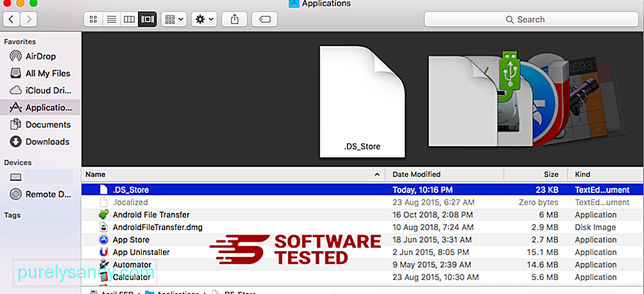Click the laptop device icon in sidebar
The height and width of the screenshot is (294, 644).
coord(15,177)
